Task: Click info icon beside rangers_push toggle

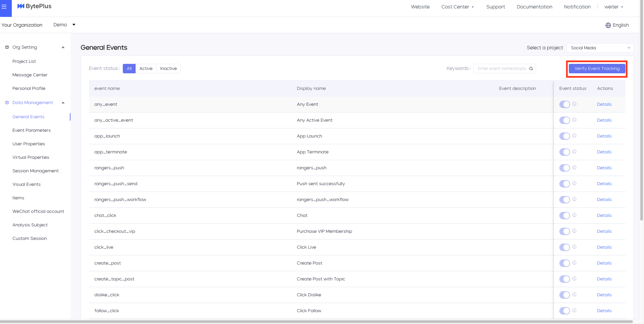Action: click(x=574, y=168)
